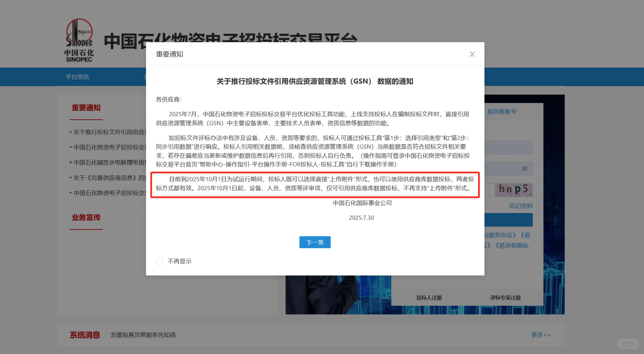Click the 更多>> link for system messages
Screen dimensions: 644x354
(540, 335)
